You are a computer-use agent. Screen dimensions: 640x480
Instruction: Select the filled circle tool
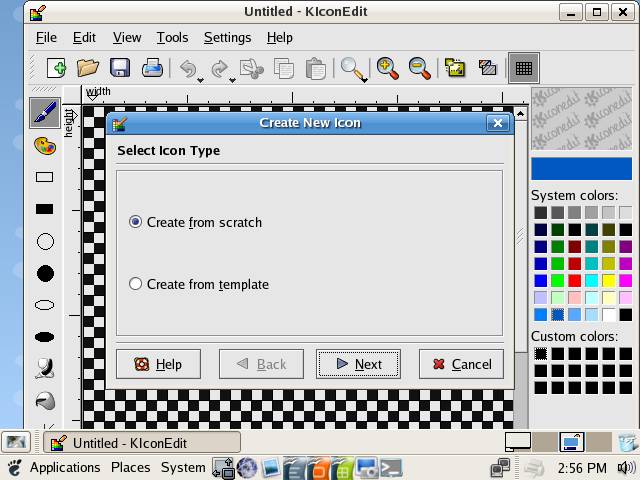(x=44, y=273)
